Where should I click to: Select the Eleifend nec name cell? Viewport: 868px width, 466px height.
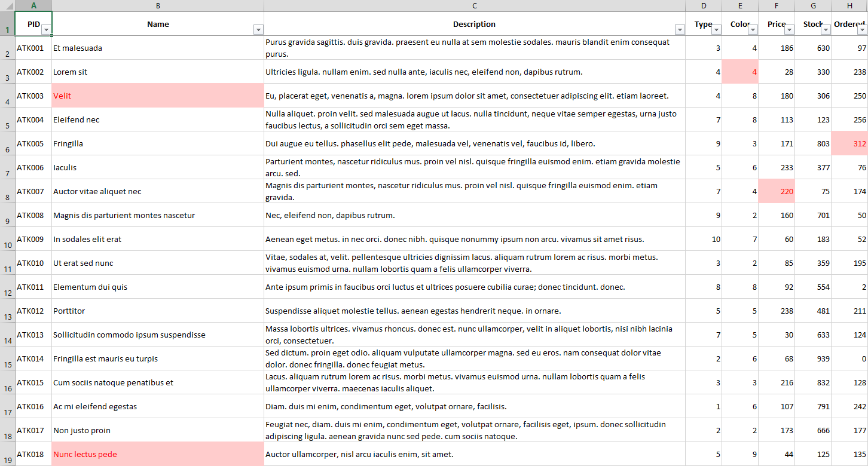[158, 119]
